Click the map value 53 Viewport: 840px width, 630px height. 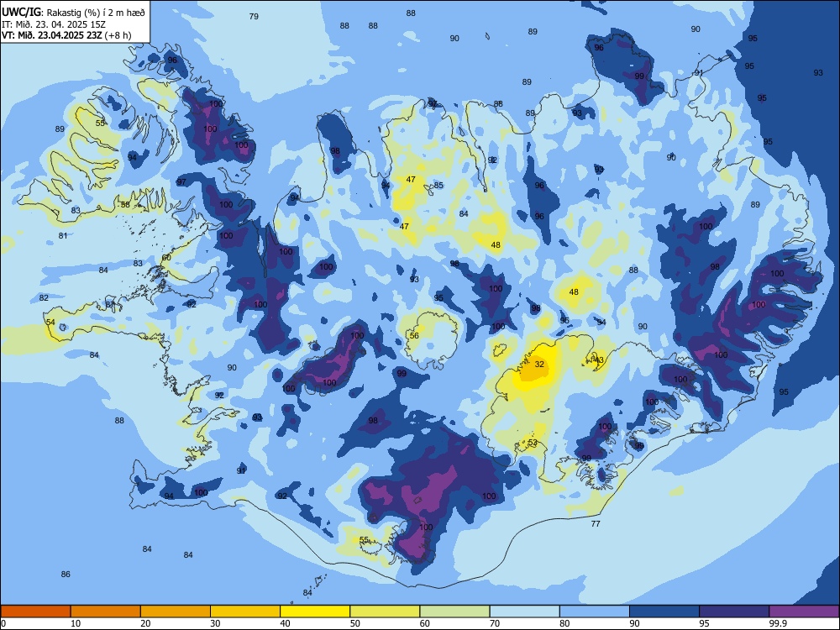click(533, 443)
